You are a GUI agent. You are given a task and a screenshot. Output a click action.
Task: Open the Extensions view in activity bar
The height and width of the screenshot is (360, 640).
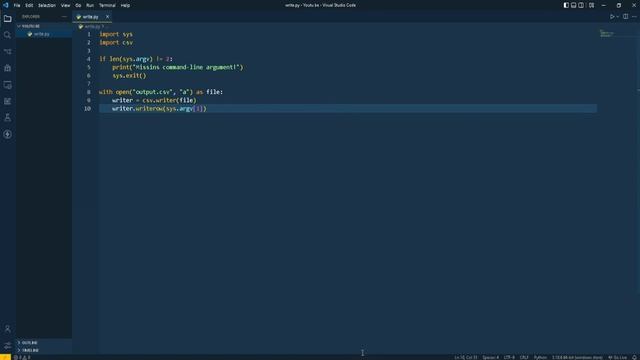[x=7, y=101]
